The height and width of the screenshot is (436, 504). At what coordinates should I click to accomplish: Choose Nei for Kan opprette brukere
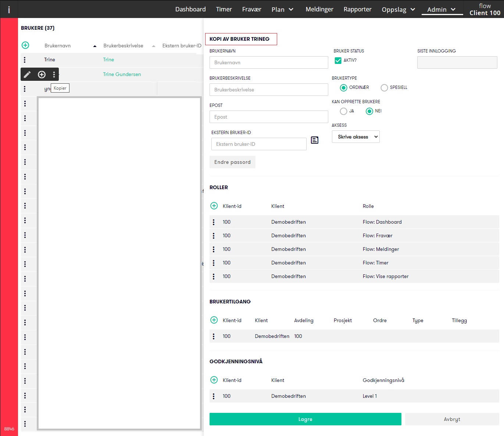(369, 111)
